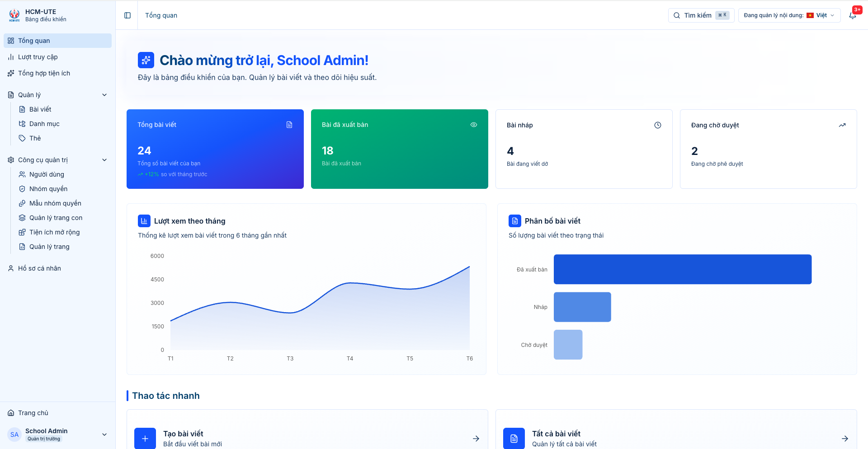Collapse the Quản lý sidebar section

[104, 95]
